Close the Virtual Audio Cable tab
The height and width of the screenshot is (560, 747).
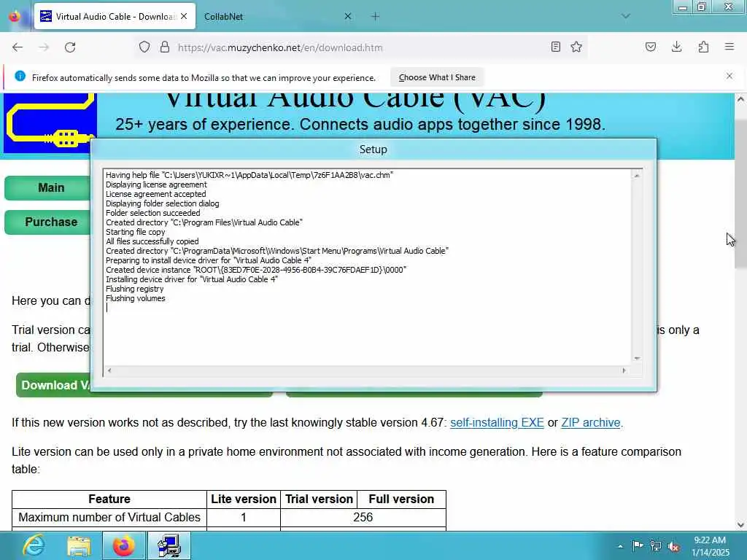tap(184, 16)
